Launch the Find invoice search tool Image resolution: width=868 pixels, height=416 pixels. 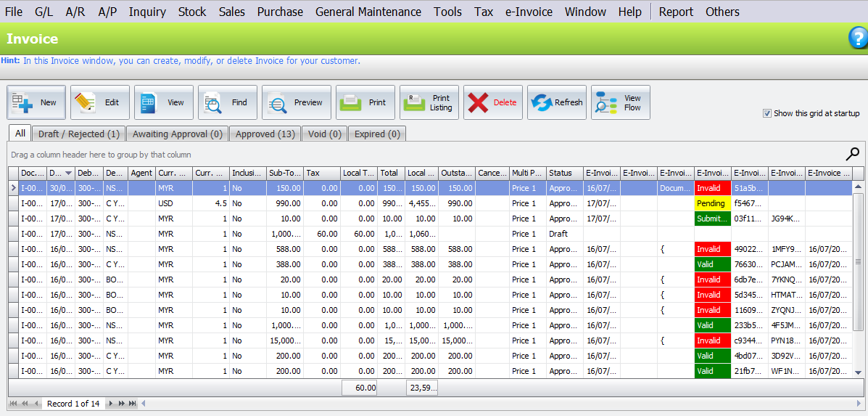click(x=215, y=102)
